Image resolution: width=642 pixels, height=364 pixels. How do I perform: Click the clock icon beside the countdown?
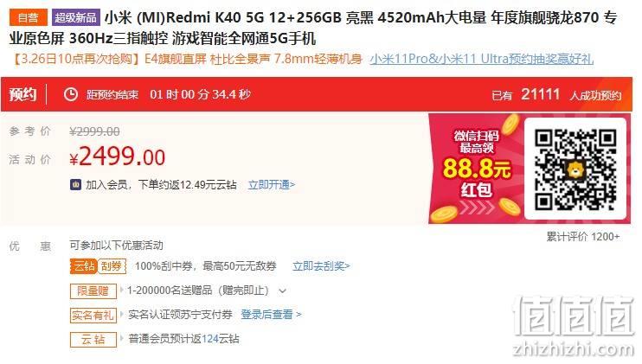[70, 94]
